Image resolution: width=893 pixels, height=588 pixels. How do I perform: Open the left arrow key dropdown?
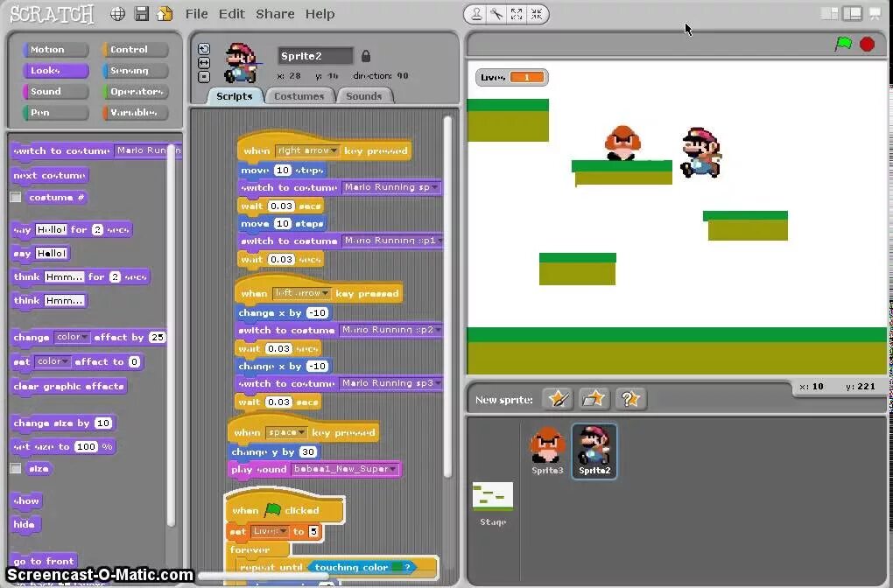[301, 293]
